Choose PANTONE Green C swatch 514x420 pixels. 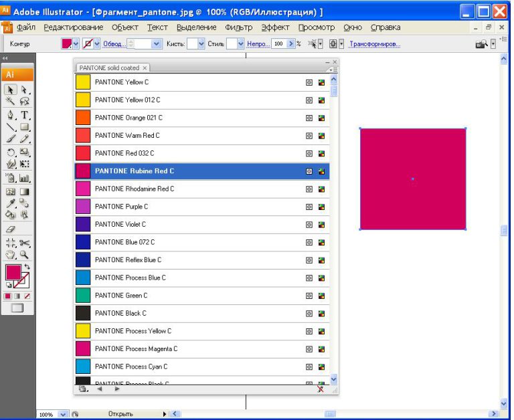[202, 296]
